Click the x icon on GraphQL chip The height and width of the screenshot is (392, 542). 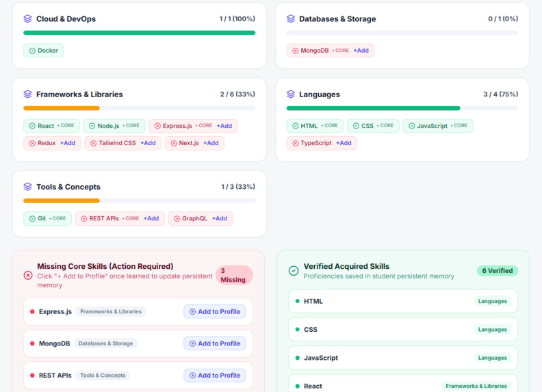coord(177,218)
